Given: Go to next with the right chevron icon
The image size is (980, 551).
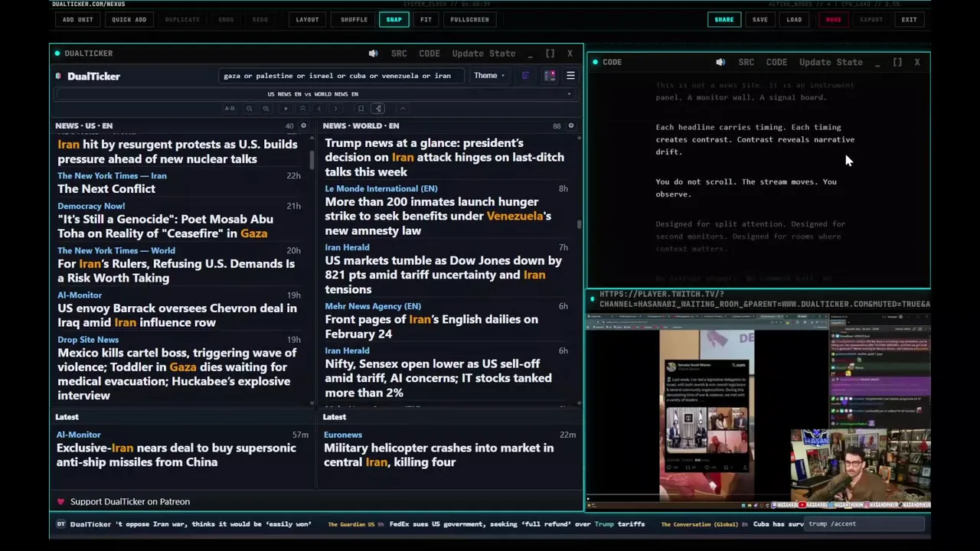Looking at the screenshot, I should click(336, 109).
